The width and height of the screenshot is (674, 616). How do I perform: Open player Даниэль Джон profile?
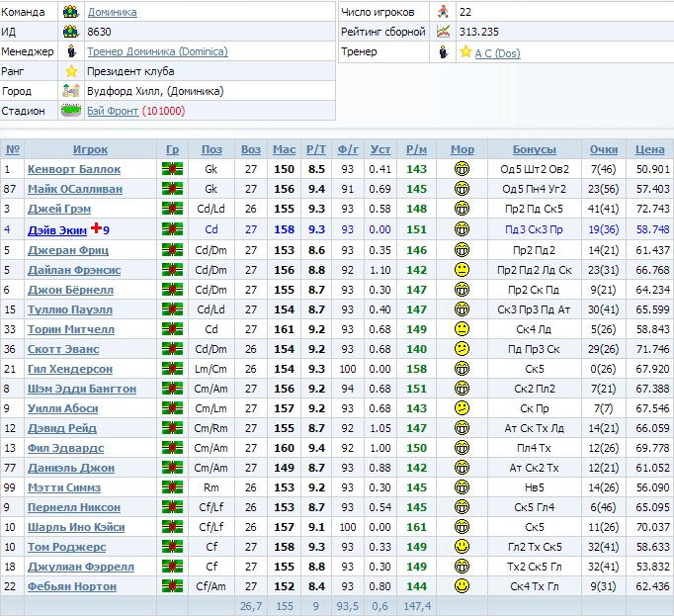tap(71, 468)
